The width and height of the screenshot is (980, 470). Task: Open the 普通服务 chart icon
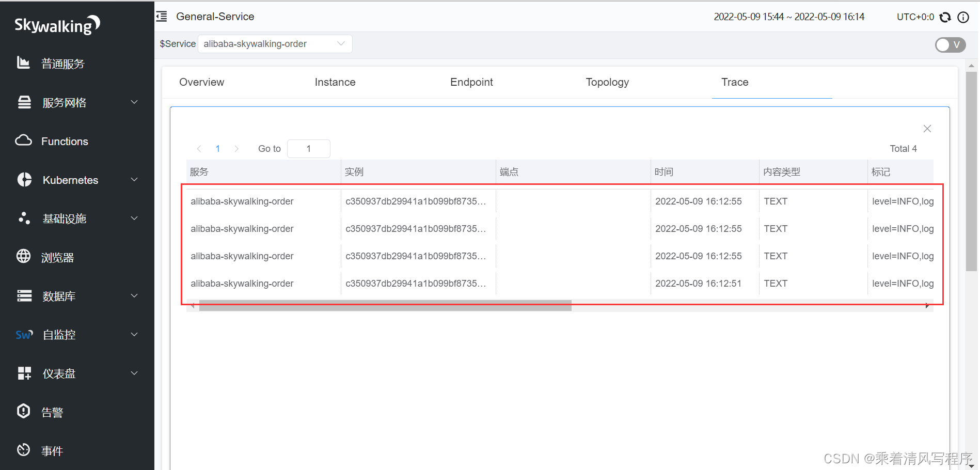coord(23,62)
